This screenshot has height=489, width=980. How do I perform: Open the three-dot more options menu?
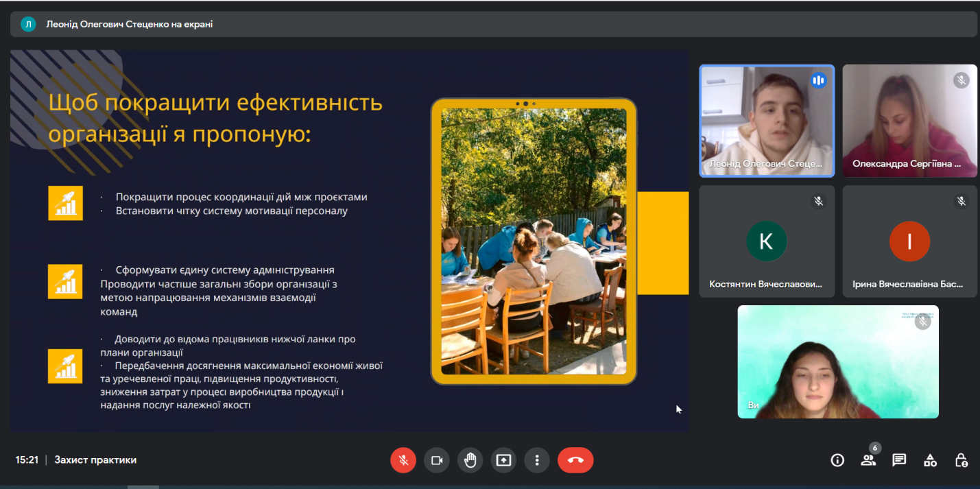pos(537,460)
